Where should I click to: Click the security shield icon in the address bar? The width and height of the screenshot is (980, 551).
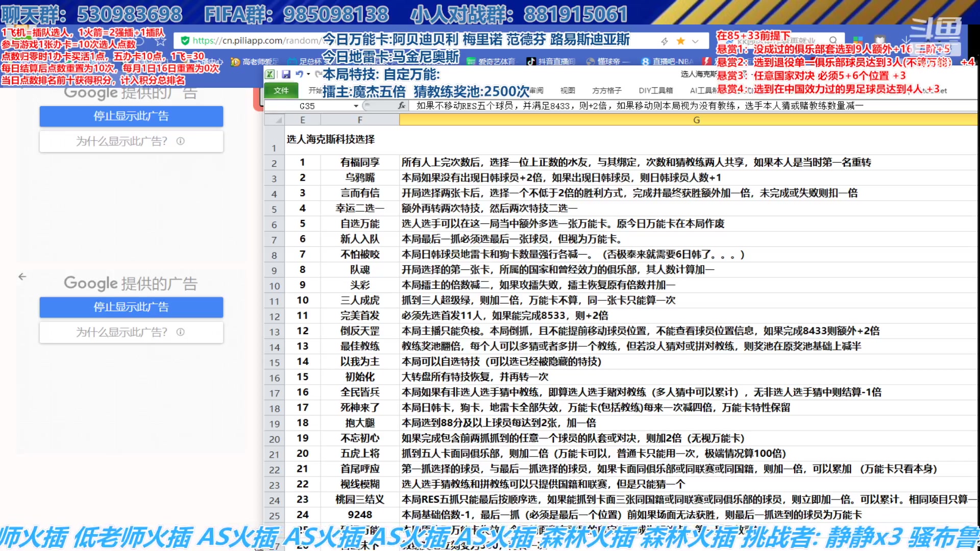[184, 40]
